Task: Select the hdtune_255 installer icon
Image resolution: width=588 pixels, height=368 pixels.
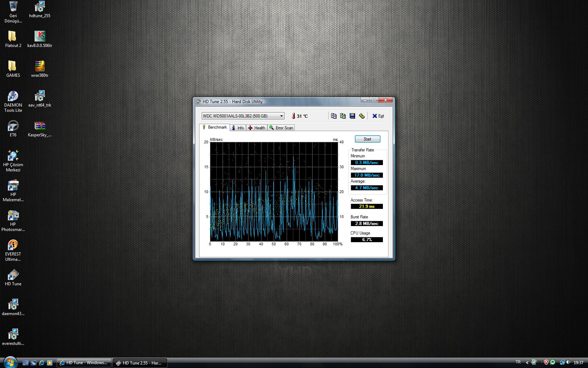Action: click(x=40, y=10)
